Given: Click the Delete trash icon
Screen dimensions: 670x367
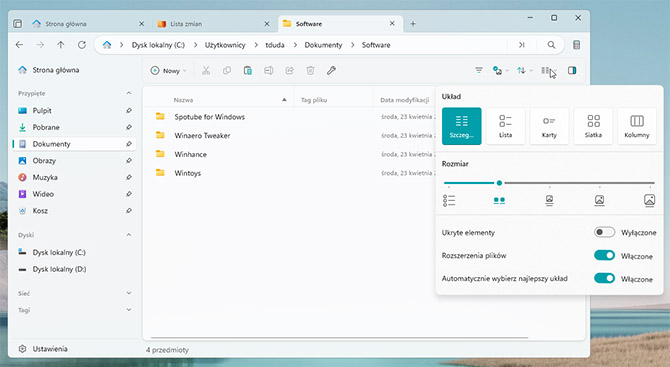Looking at the screenshot, I should [311, 70].
